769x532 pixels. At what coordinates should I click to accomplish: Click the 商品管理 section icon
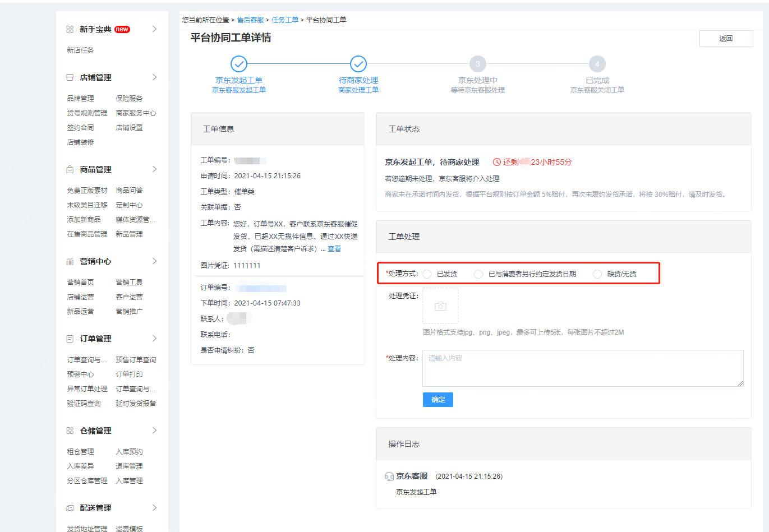(x=70, y=168)
